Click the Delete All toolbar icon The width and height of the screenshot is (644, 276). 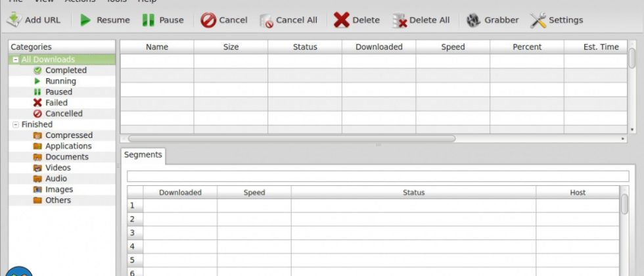400,20
